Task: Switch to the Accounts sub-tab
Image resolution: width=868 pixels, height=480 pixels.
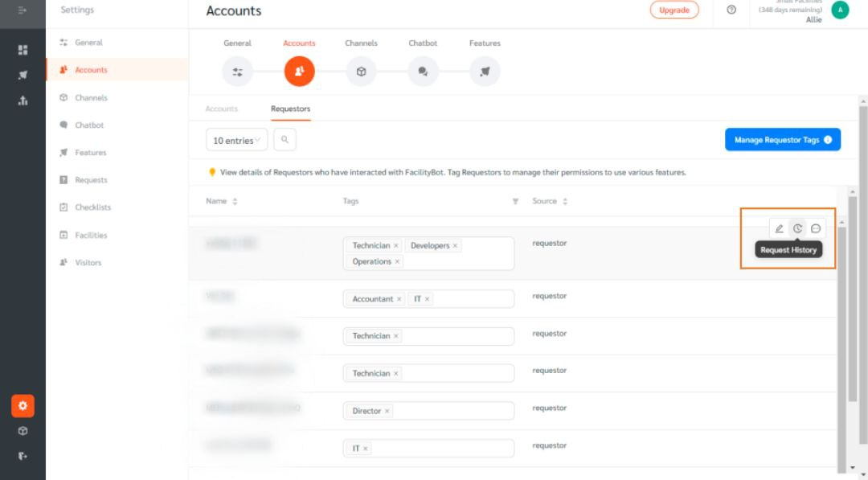Action: point(222,109)
